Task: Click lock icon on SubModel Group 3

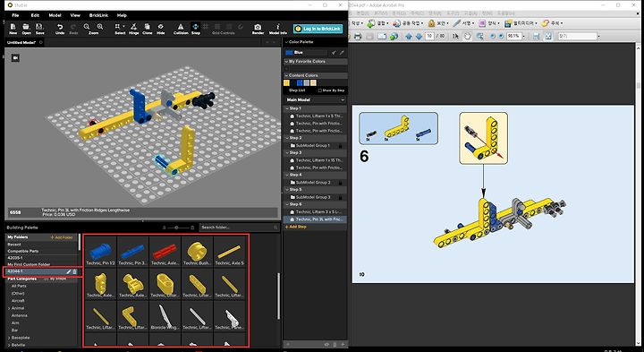Action: (341, 197)
